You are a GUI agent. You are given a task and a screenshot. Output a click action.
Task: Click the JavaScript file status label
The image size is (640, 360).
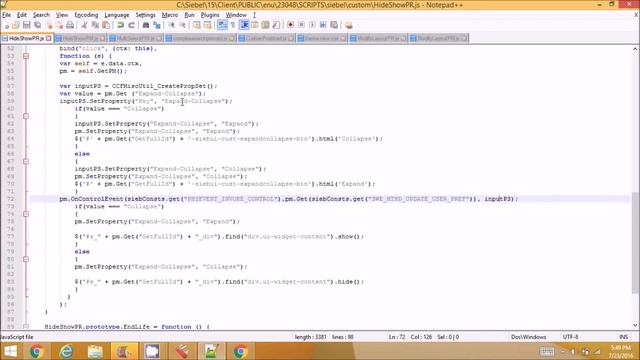click(17, 337)
